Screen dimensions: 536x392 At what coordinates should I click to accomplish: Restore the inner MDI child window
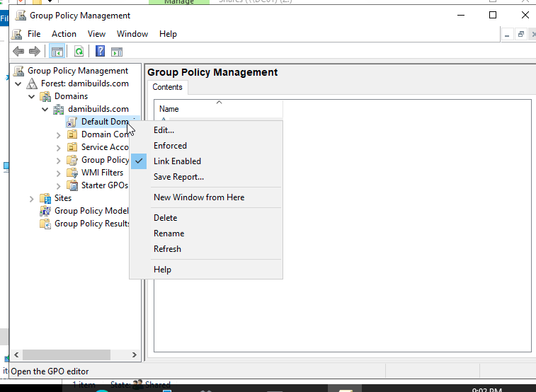tap(521, 35)
